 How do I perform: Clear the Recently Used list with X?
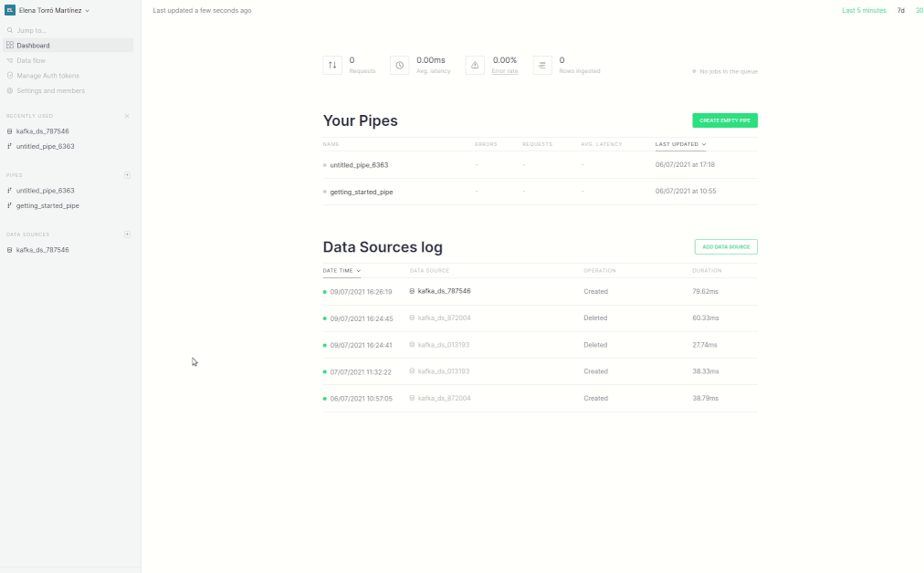point(127,116)
